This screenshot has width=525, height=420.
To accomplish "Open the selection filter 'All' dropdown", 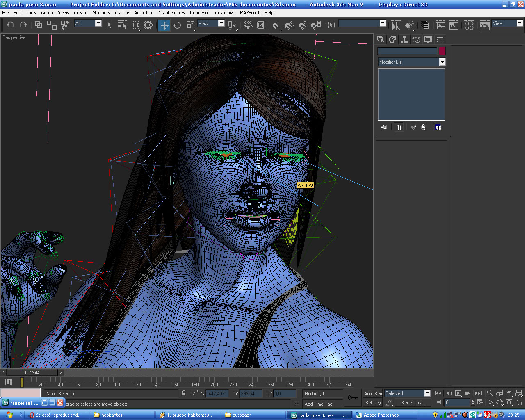I will pyautogui.click(x=98, y=23).
